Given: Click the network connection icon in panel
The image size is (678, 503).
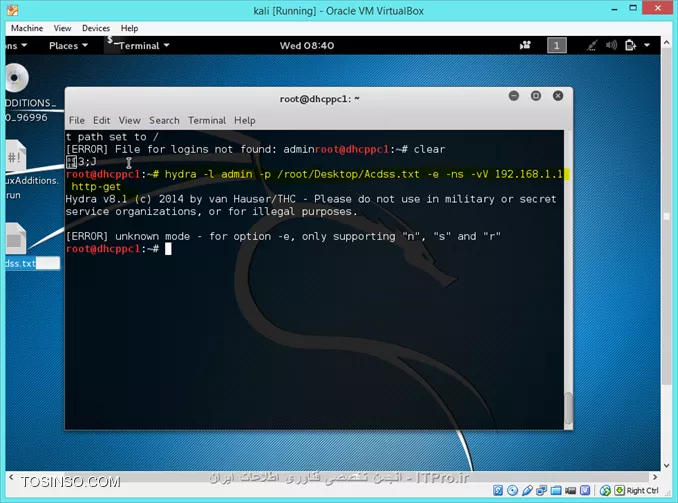Looking at the screenshot, I should point(592,45).
